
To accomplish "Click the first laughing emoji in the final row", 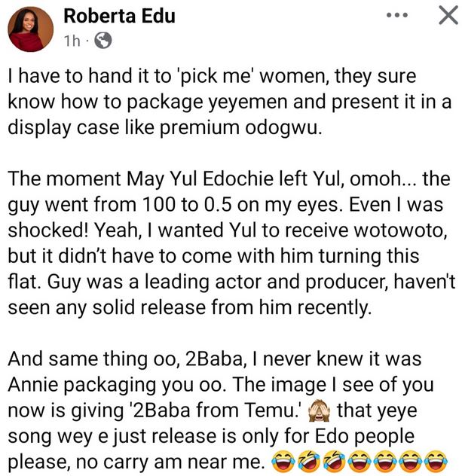I will (x=283, y=459).
